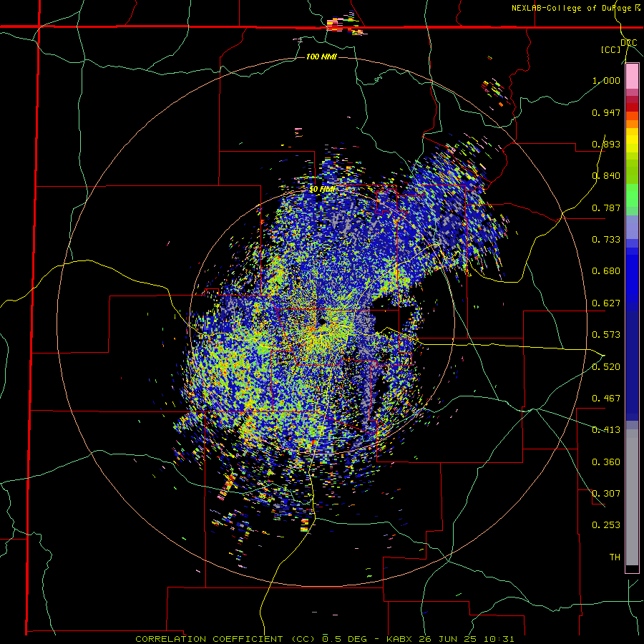Image resolution: width=644 pixels, height=644 pixels.
Task: Click the 1.000 legend value
Action: (x=606, y=80)
